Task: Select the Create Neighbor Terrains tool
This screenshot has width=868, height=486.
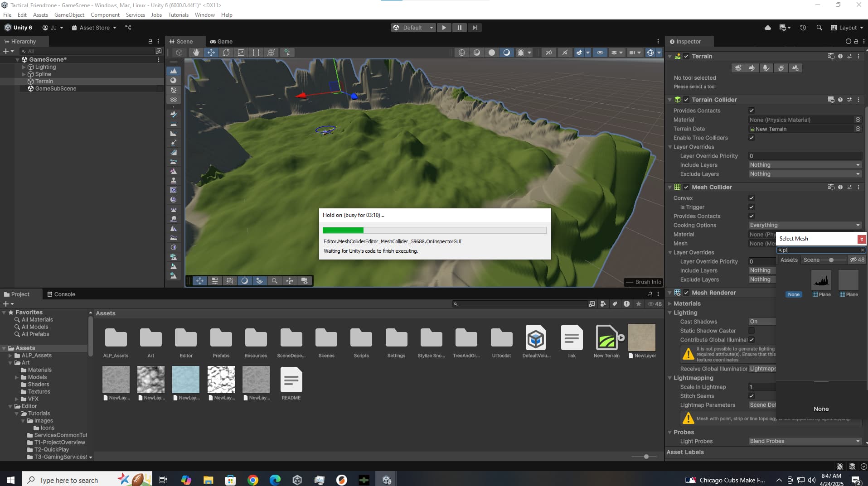Action: point(738,68)
